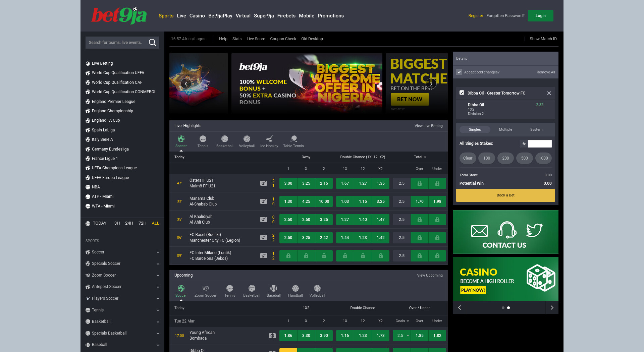Open stats icon for FC Basel match
This screenshot has height=352, width=644.
[x=264, y=238]
